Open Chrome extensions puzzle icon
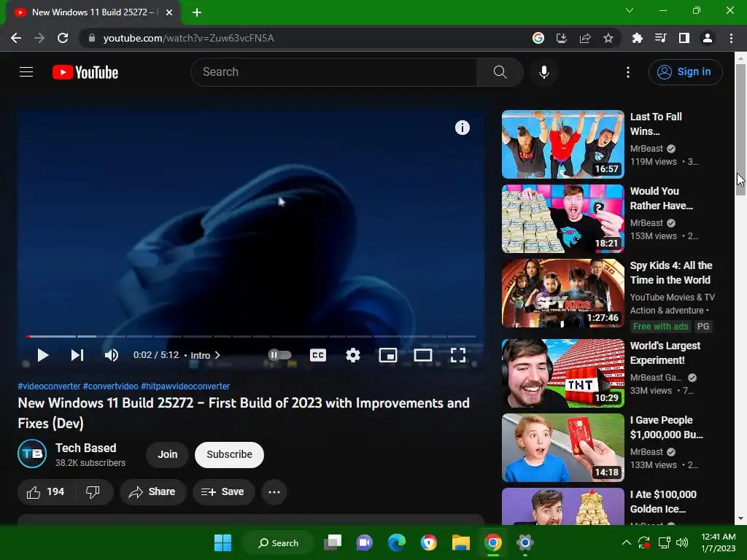 637,38
